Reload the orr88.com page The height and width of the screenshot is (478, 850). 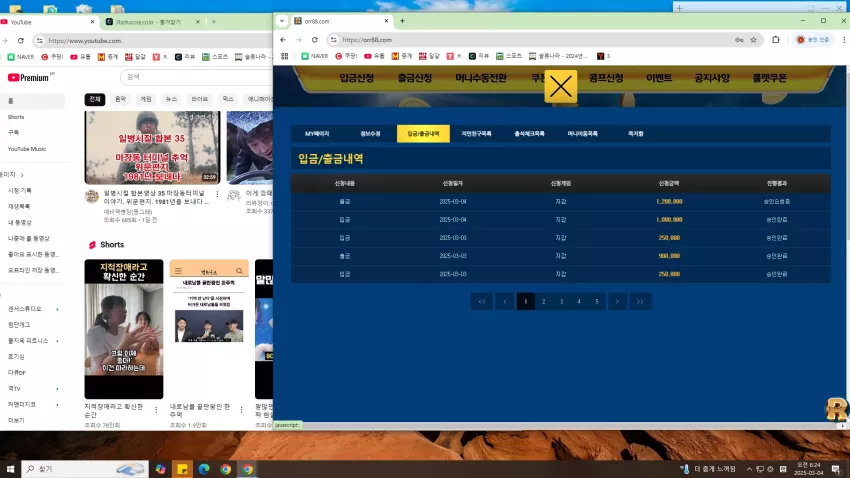tap(314, 40)
